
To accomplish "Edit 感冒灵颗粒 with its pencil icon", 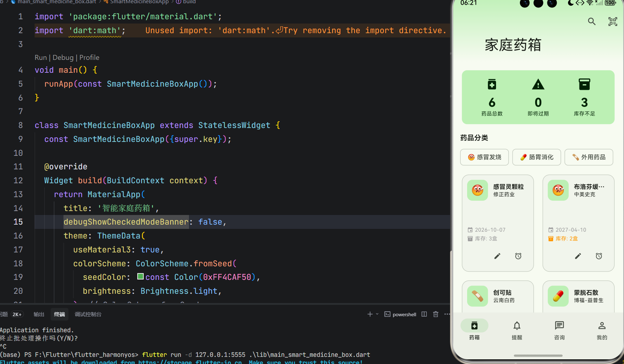I will [497, 256].
